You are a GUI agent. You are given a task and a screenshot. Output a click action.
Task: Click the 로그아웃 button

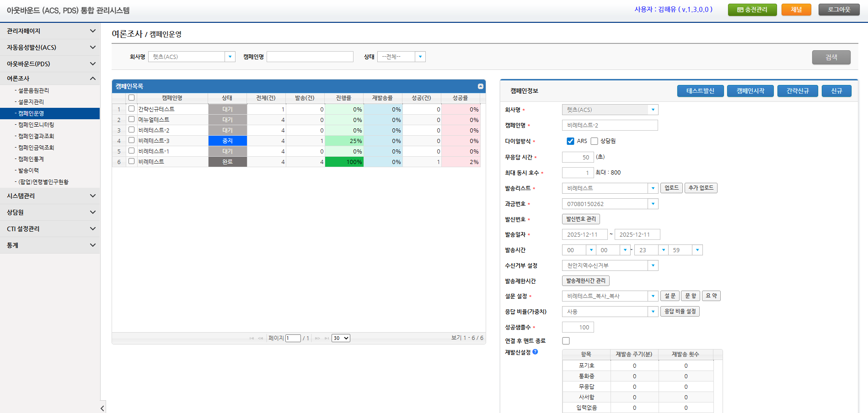[x=839, y=10]
